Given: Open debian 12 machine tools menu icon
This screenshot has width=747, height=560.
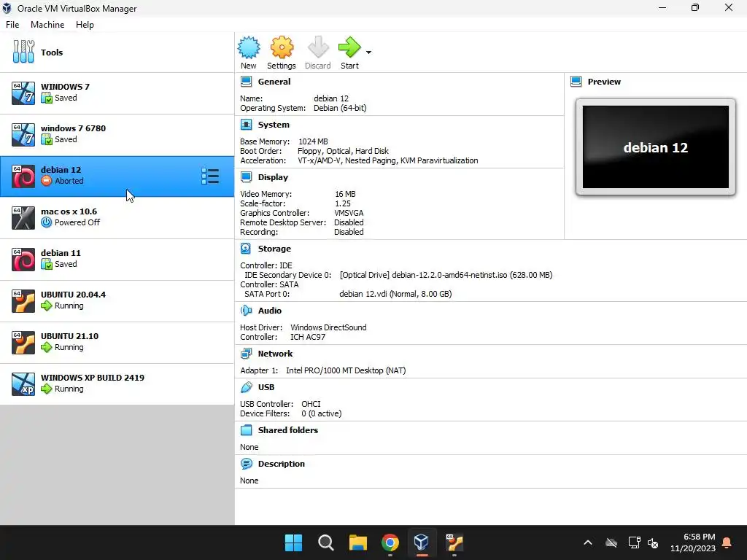Looking at the screenshot, I should point(210,176).
